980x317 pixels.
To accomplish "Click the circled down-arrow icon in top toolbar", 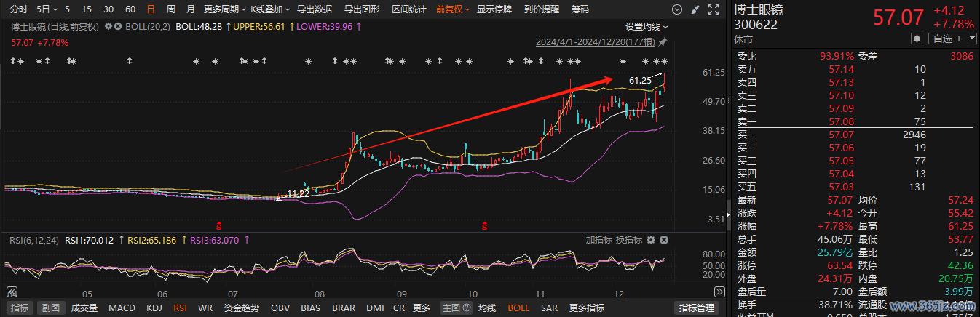I will (x=678, y=9).
